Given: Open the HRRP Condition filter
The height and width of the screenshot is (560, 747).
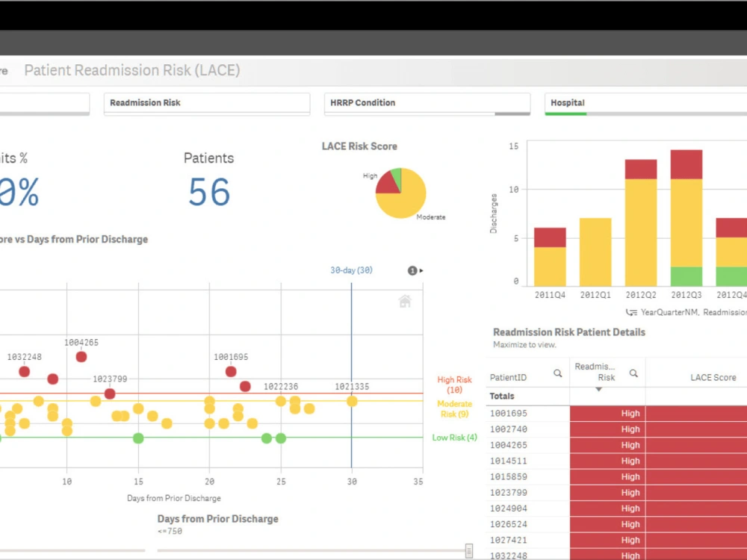Looking at the screenshot, I should coord(427,104).
